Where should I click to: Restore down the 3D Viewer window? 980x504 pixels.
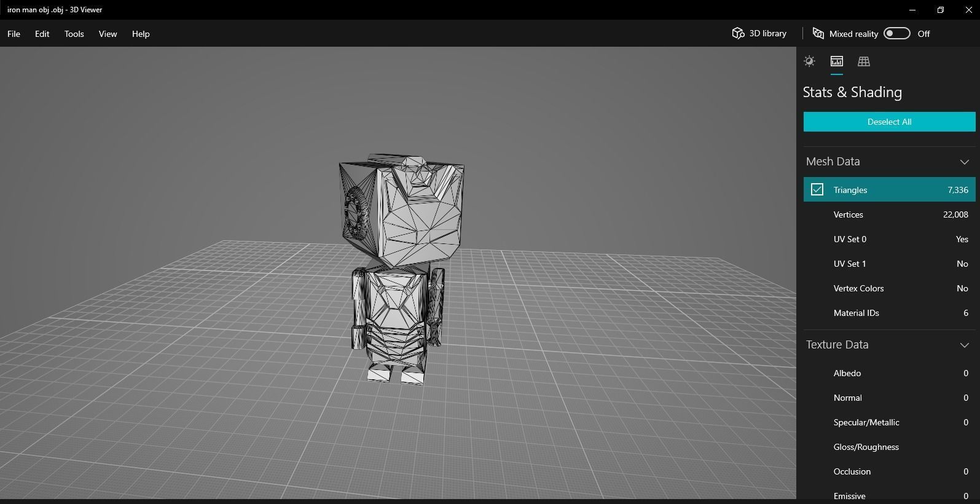click(941, 10)
